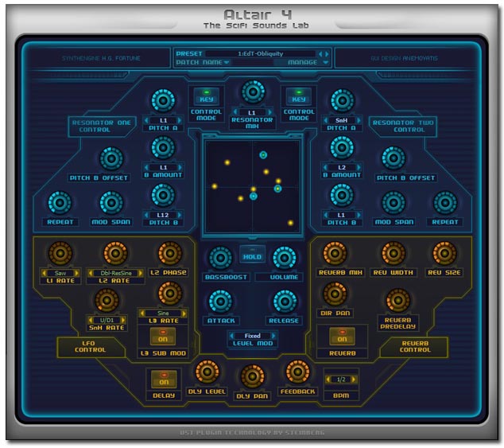Click the L2 Phase knob
Screen dimensions: 504x448
coord(170,253)
